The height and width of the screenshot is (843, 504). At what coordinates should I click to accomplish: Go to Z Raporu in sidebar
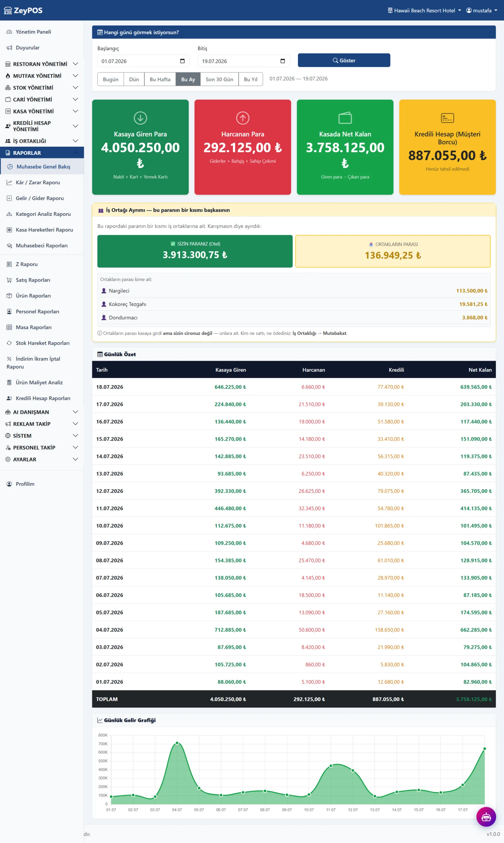tap(26, 264)
